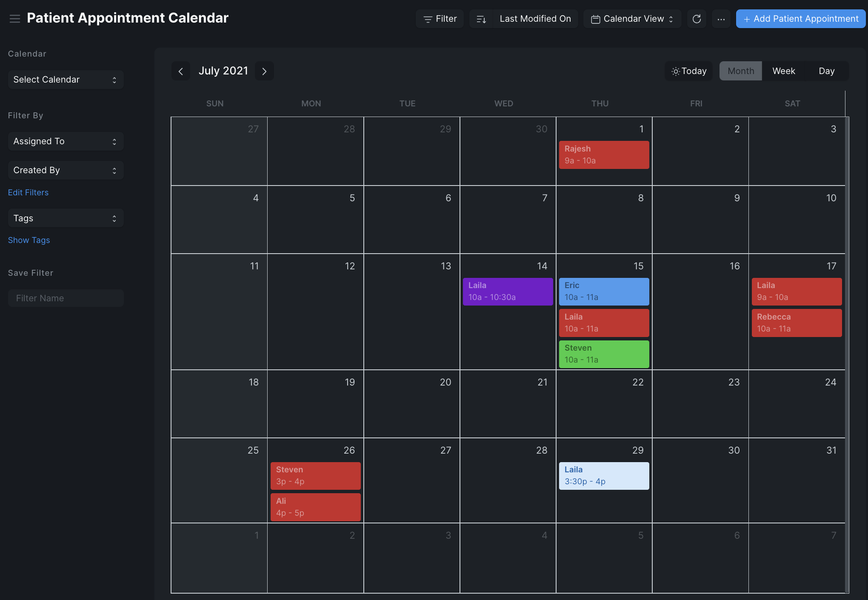Open the three-dots more menu
Image resolution: width=868 pixels, height=600 pixels.
(721, 19)
